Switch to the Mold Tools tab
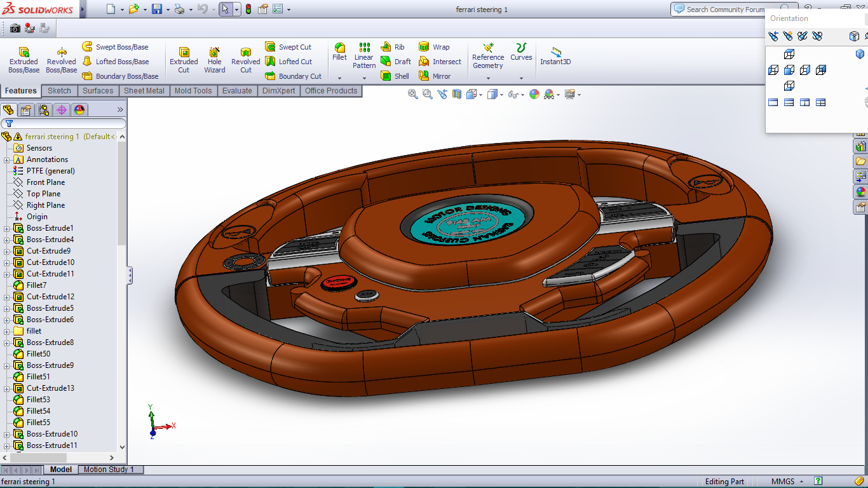The image size is (868, 488). coord(193,91)
